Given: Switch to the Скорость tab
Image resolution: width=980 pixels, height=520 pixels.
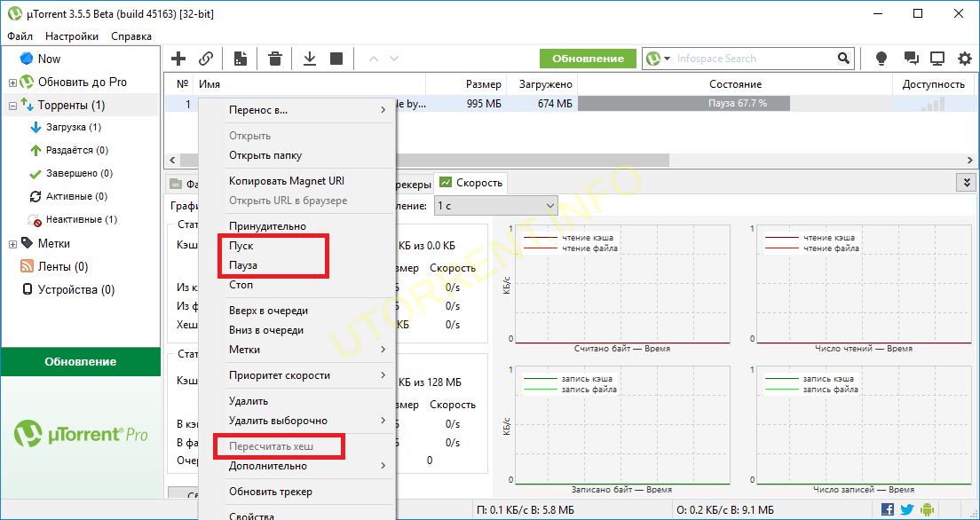Looking at the screenshot, I should click(x=470, y=183).
